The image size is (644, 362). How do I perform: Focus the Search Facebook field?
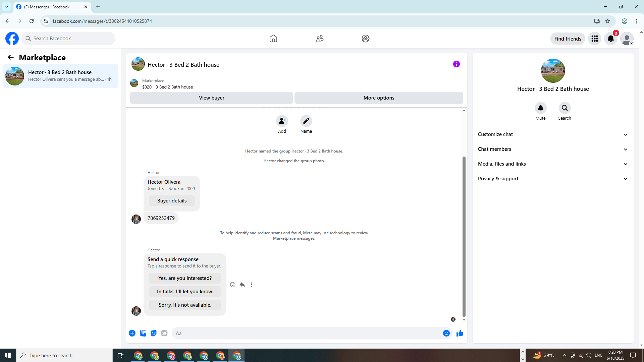[x=68, y=39]
